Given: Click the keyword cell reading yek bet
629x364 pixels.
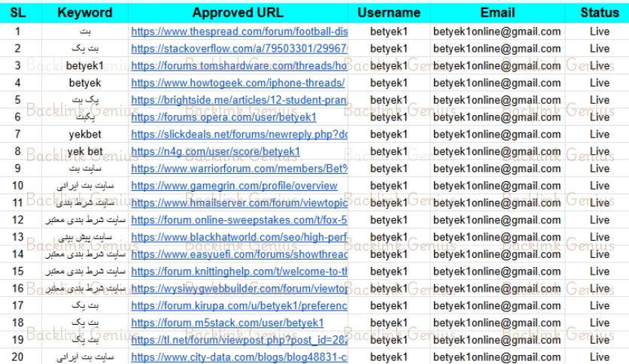Looking at the screenshot, I should click(x=84, y=151).
